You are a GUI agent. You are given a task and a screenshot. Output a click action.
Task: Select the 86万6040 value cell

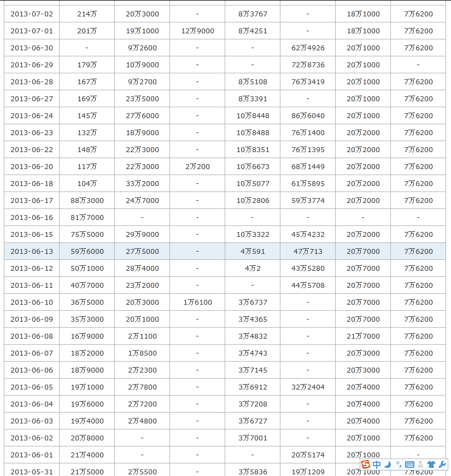(308, 115)
